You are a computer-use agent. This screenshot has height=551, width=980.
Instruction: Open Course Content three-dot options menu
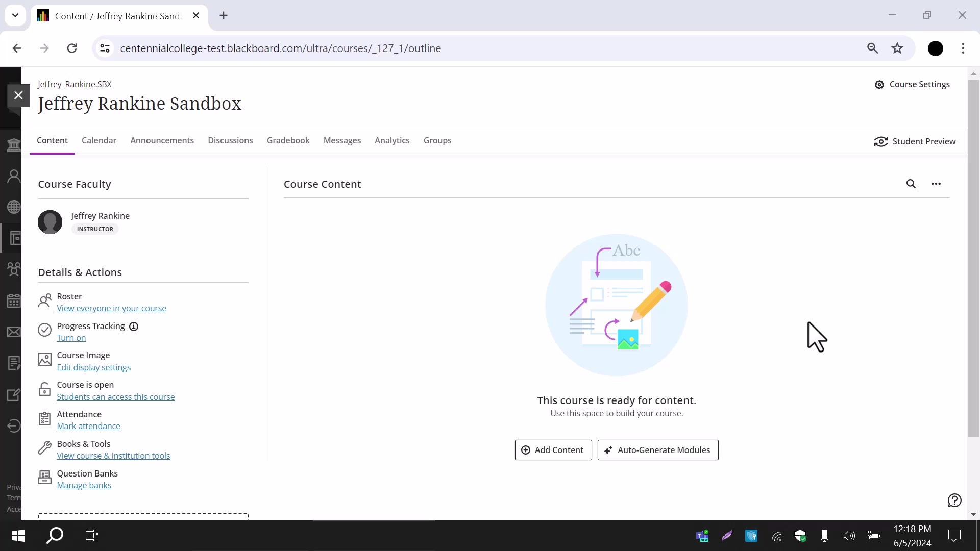pos(936,184)
